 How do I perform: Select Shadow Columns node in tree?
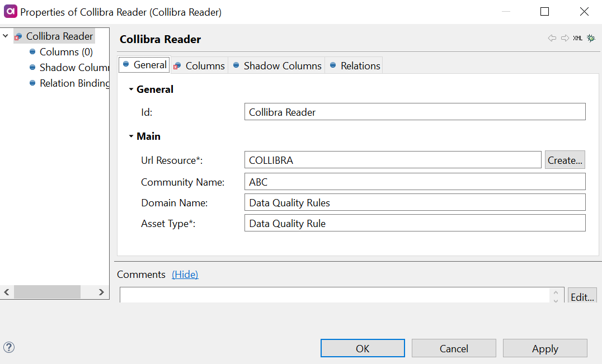pyautogui.click(x=74, y=68)
